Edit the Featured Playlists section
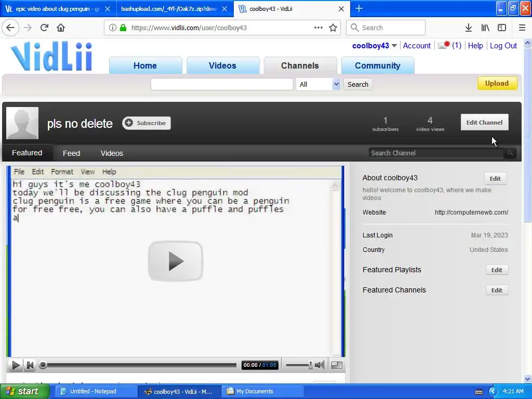Screen dimensions: 532x399 point(497,270)
